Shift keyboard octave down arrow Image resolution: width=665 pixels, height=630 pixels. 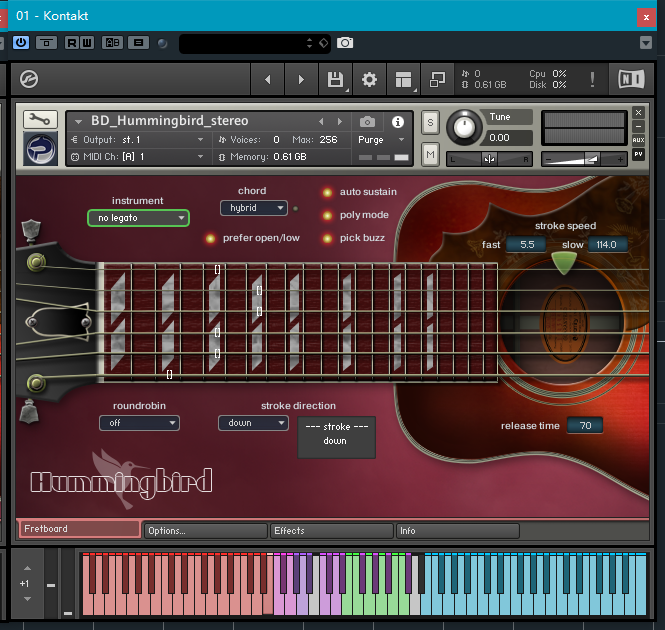click(27, 599)
